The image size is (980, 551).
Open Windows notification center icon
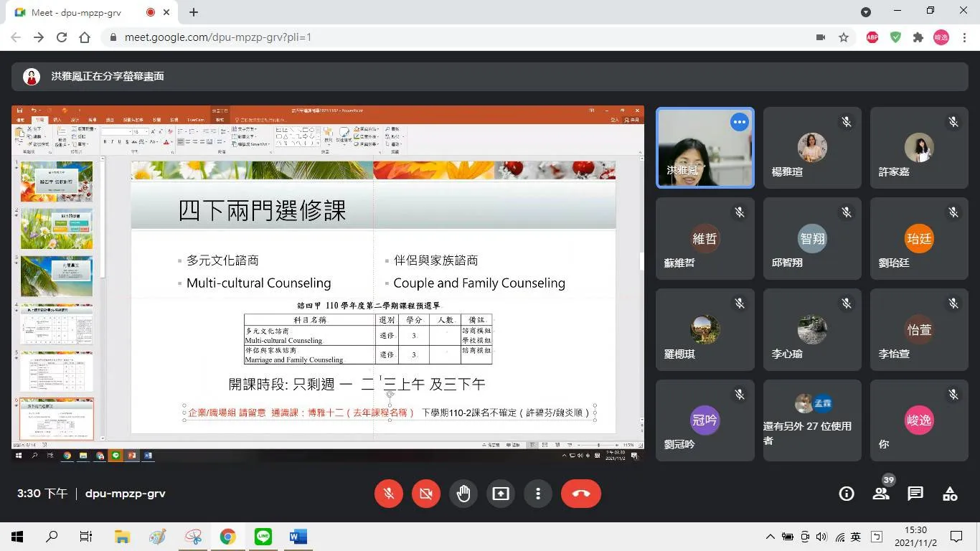click(x=956, y=536)
